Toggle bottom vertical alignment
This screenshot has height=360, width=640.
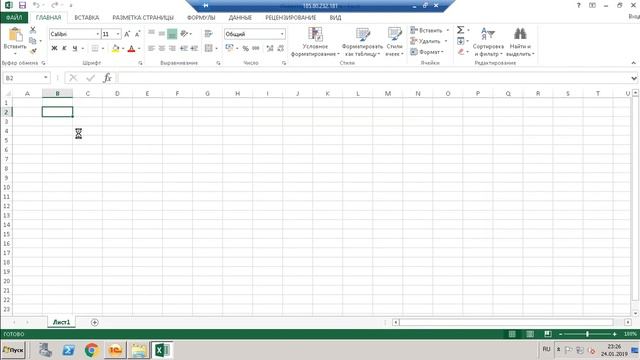tap(172, 34)
